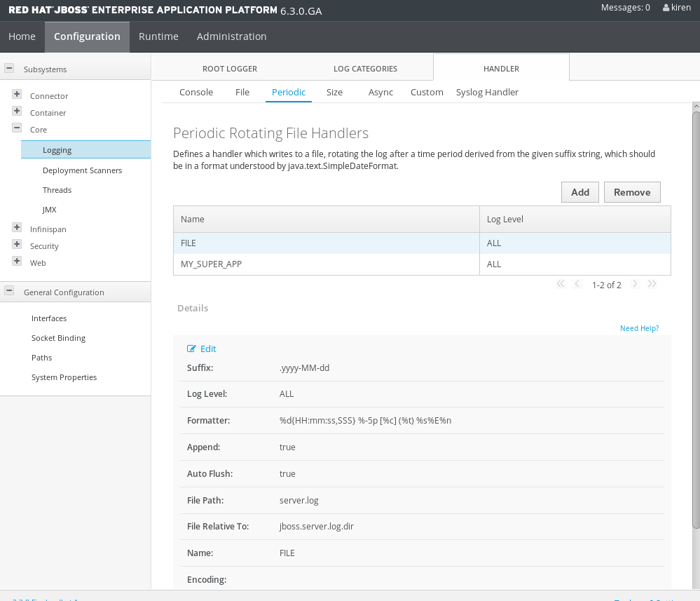Click the kiren user account icon

tap(666, 8)
